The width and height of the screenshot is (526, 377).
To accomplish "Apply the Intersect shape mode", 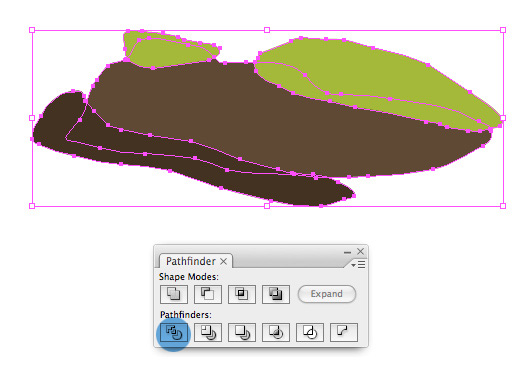I will tap(242, 294).
